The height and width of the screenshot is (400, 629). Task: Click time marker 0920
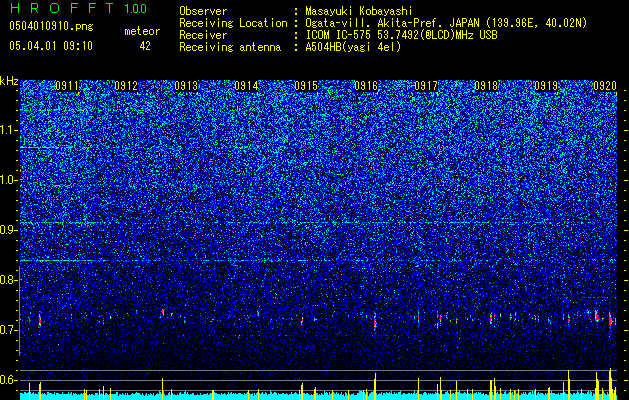click(605, 86)
